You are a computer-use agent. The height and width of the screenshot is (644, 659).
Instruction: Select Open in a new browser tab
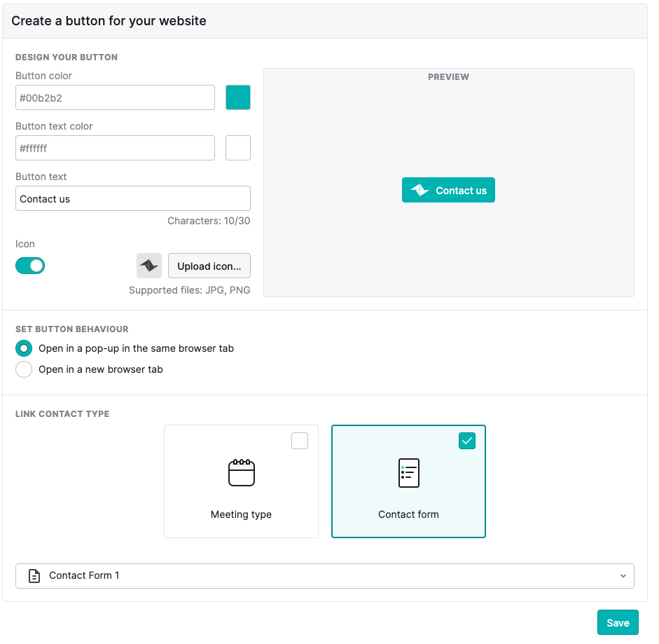click(x=24, y=369)
